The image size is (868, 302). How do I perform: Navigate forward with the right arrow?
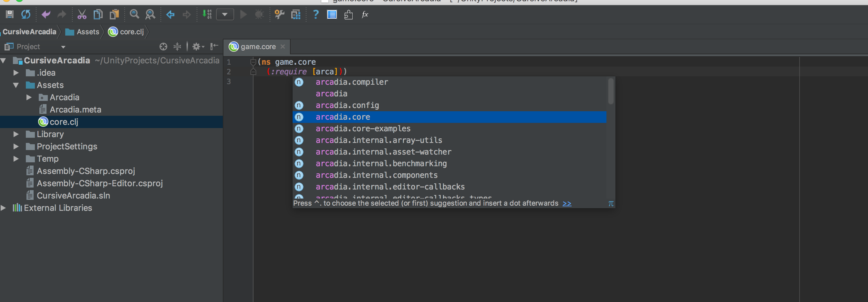point(186,15)
